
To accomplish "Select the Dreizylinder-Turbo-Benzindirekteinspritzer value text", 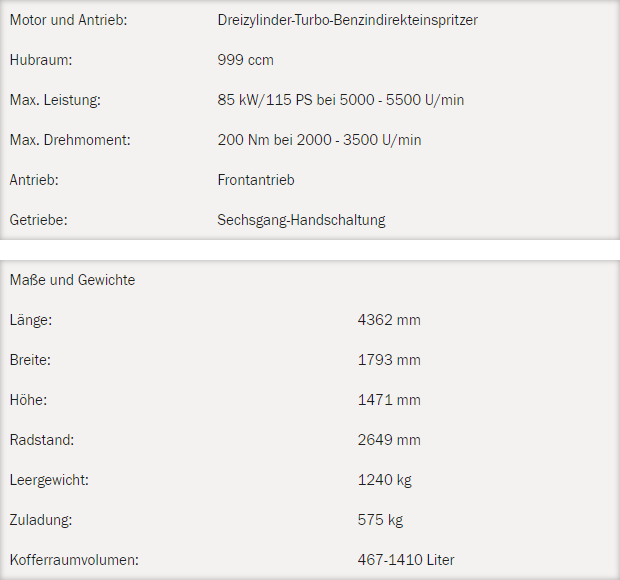I will (x=347, y=20).
